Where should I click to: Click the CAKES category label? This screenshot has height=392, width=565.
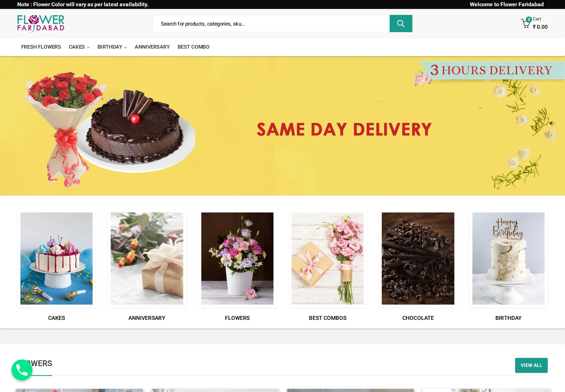pos(56,318)
